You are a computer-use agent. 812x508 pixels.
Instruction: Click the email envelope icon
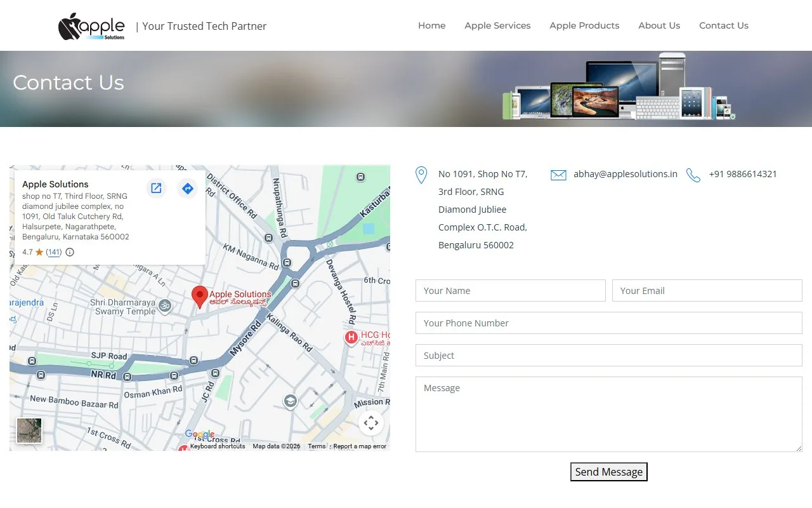point(558,175)
